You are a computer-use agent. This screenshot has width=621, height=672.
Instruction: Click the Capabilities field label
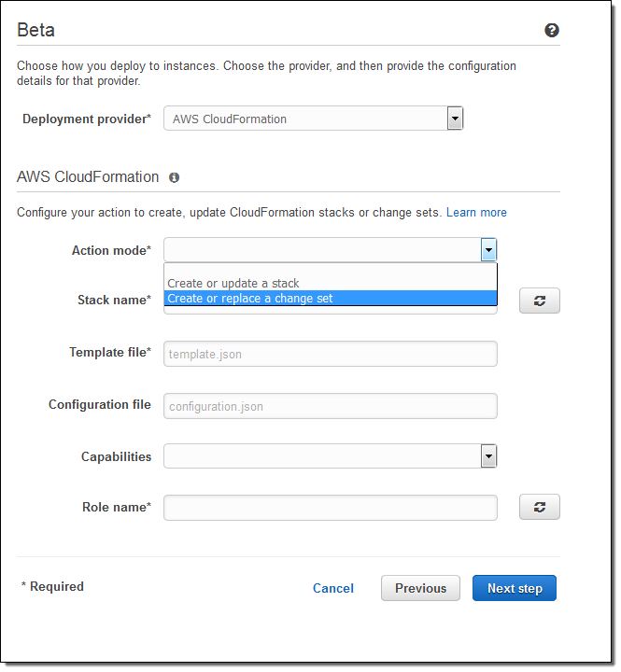[116, 456]
